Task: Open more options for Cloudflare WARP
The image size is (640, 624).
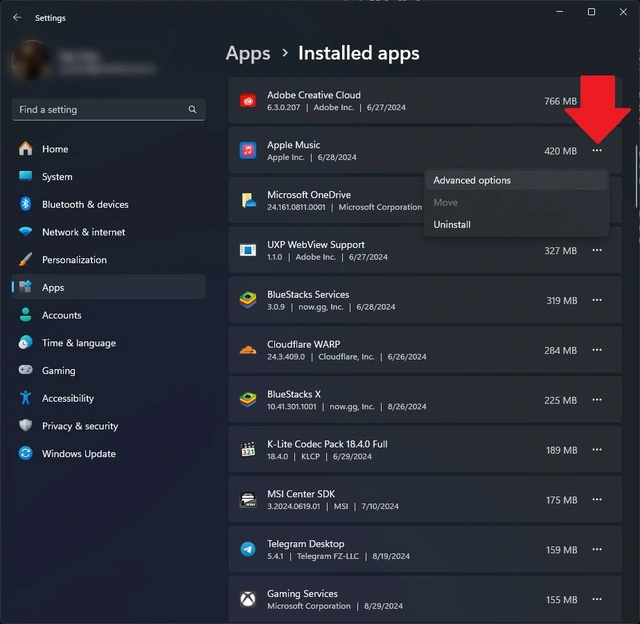Action: (x=597, y=350)
